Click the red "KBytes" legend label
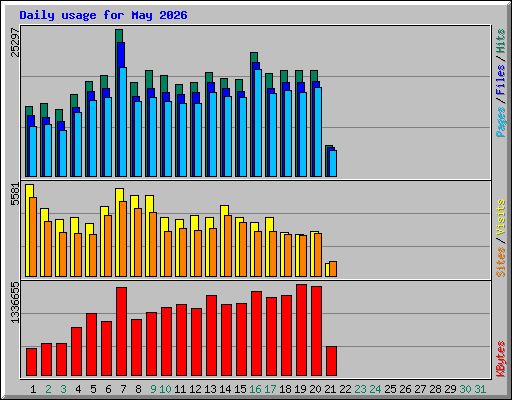 pyautogui.click(x=500, y=359)
